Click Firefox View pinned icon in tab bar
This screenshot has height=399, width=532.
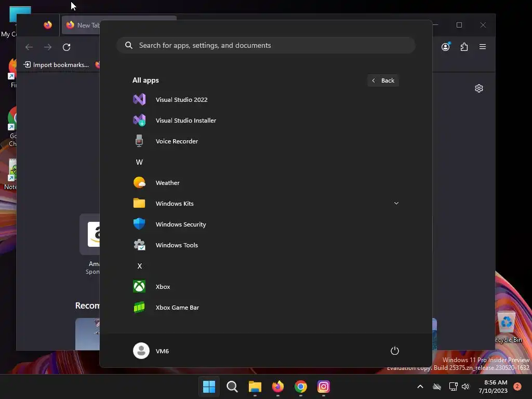48,25
